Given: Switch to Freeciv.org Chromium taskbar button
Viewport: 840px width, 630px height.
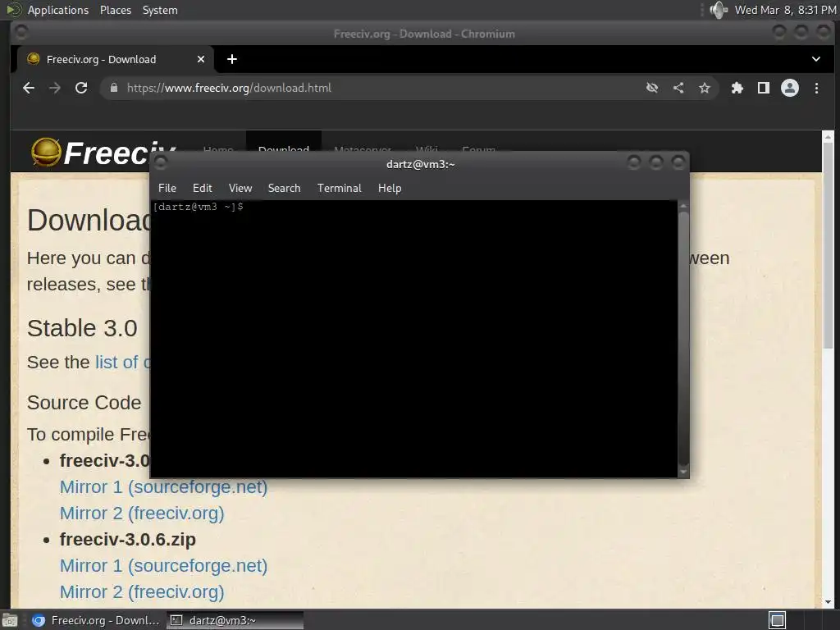Looking at the screenshot, I should point(97,620).
